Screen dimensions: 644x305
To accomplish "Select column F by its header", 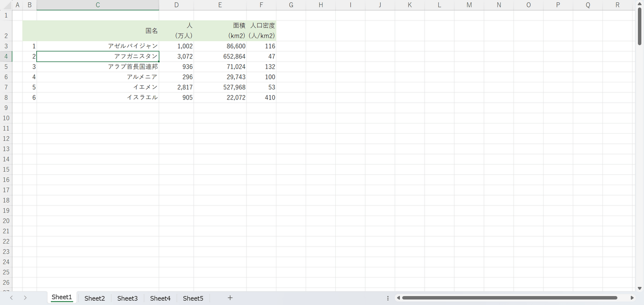I will (x=261, y=5).
